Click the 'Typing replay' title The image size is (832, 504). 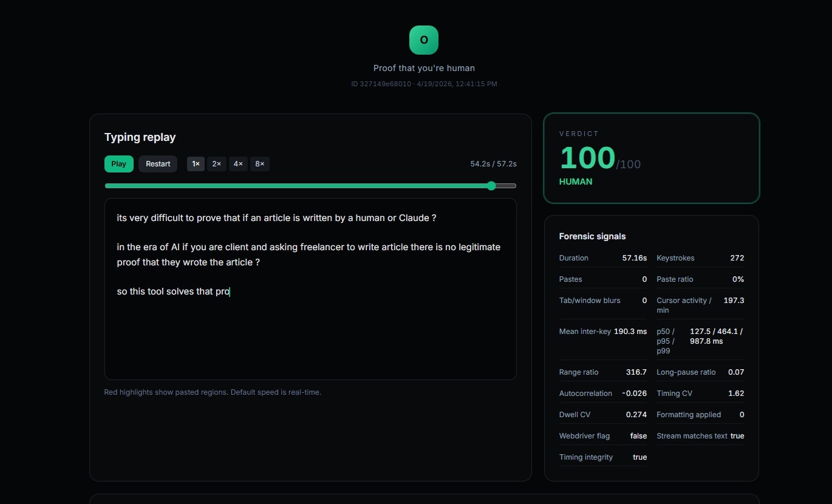tap(140, 137)
